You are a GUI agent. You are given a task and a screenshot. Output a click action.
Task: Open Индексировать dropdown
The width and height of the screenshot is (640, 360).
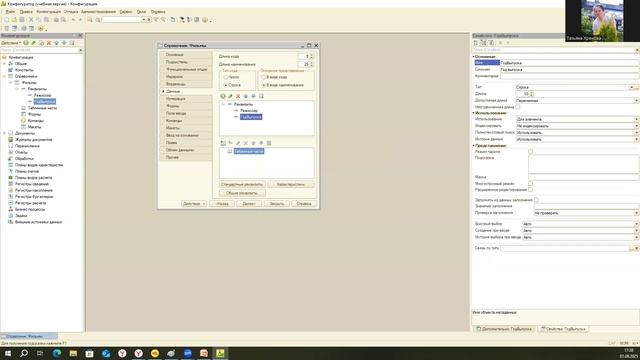point(636,126)
